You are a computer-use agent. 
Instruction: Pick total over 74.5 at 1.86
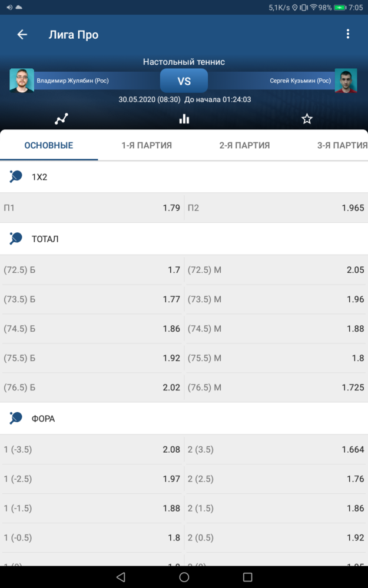[x=92, y=329]
